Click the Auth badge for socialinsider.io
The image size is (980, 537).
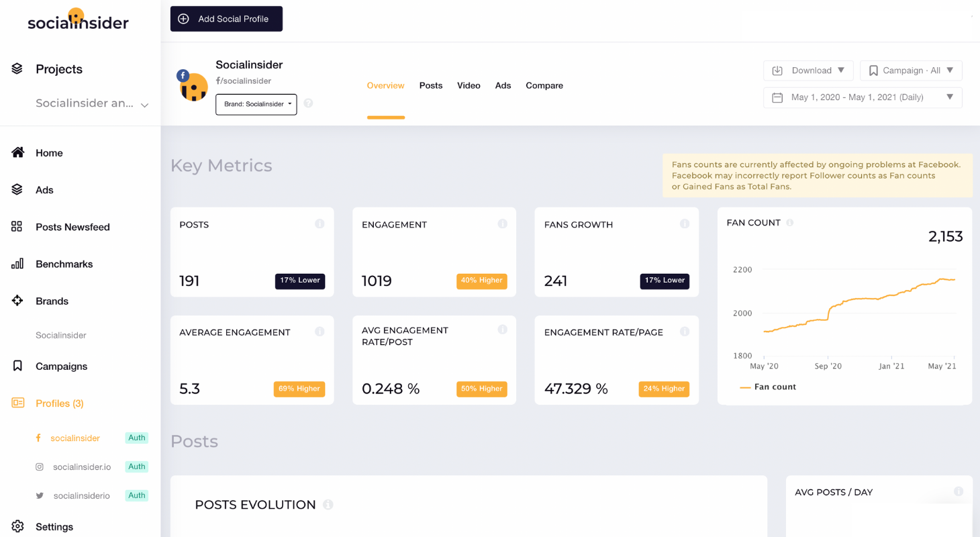click(x=137, y=467)
